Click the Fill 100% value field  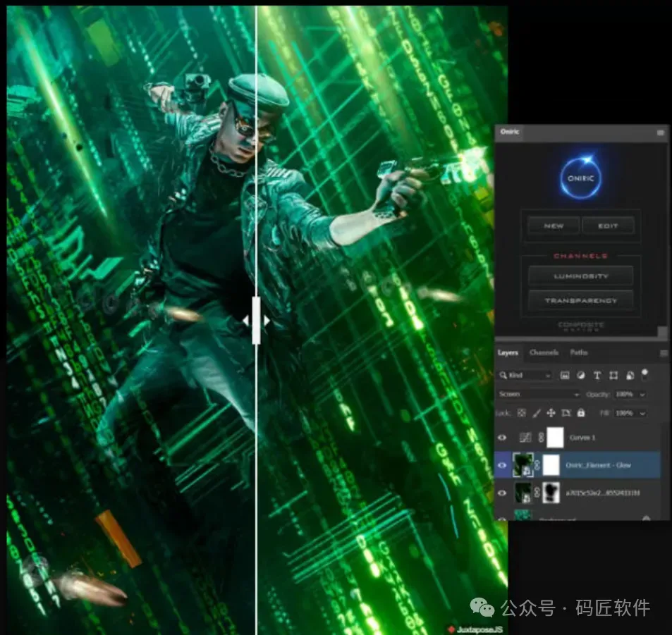[x=625, y=413]
